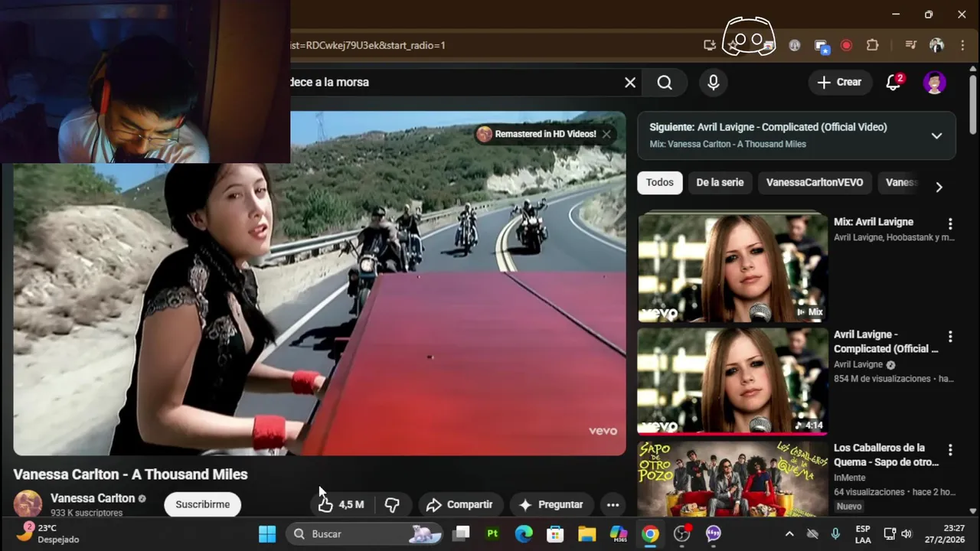Image resolution: width=980 pixels, height=551 pixels.
Task: Open Chrome media controls icon
Action: point(910,45)
